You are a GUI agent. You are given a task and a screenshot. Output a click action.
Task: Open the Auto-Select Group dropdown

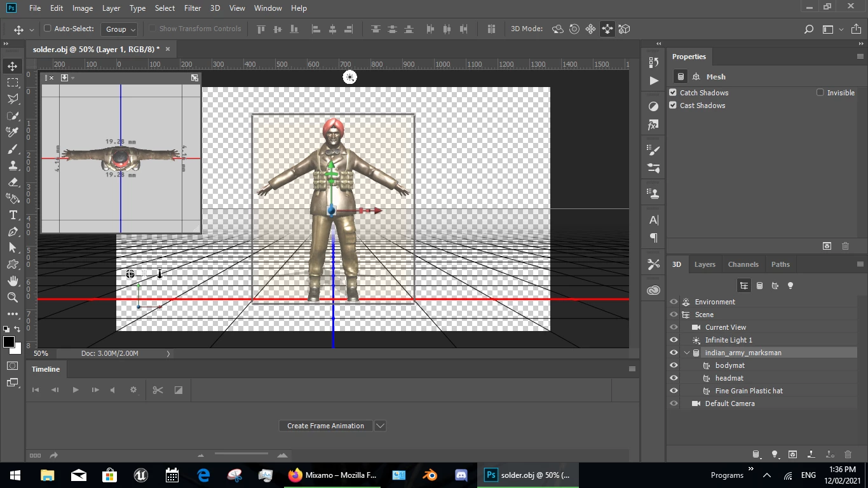120,29
